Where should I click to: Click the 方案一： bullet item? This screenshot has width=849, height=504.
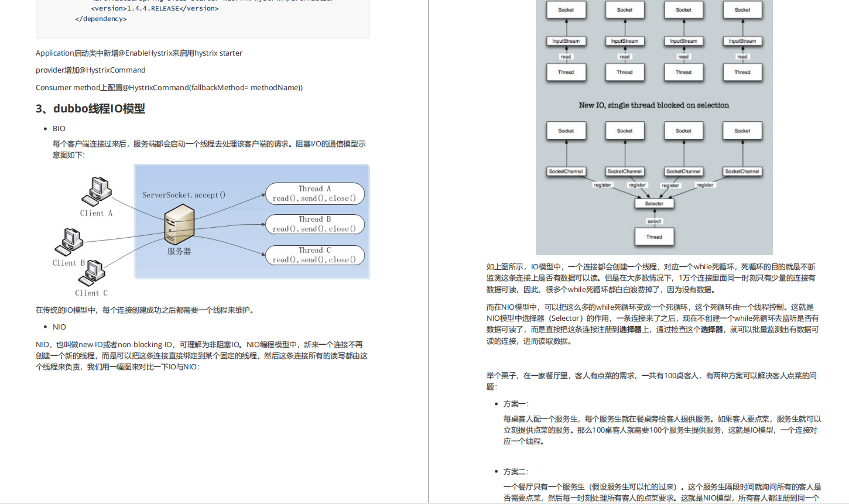[x=516, y=404]
